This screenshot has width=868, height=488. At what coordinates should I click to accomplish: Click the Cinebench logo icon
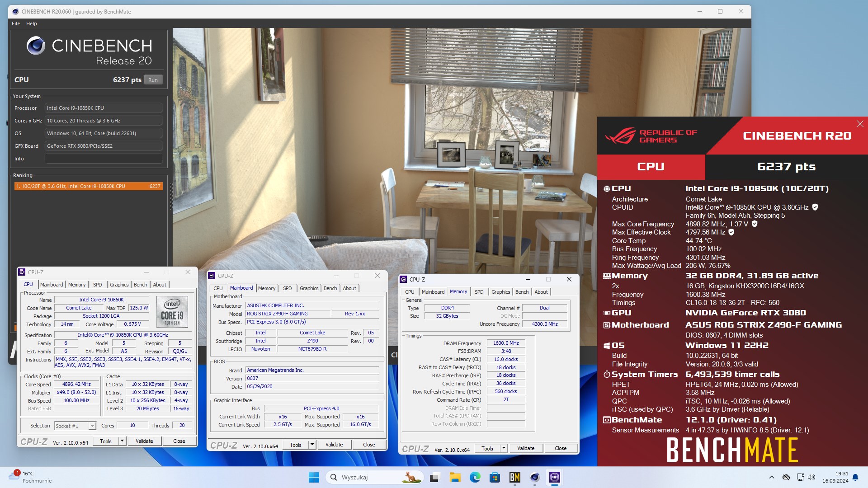36,46
